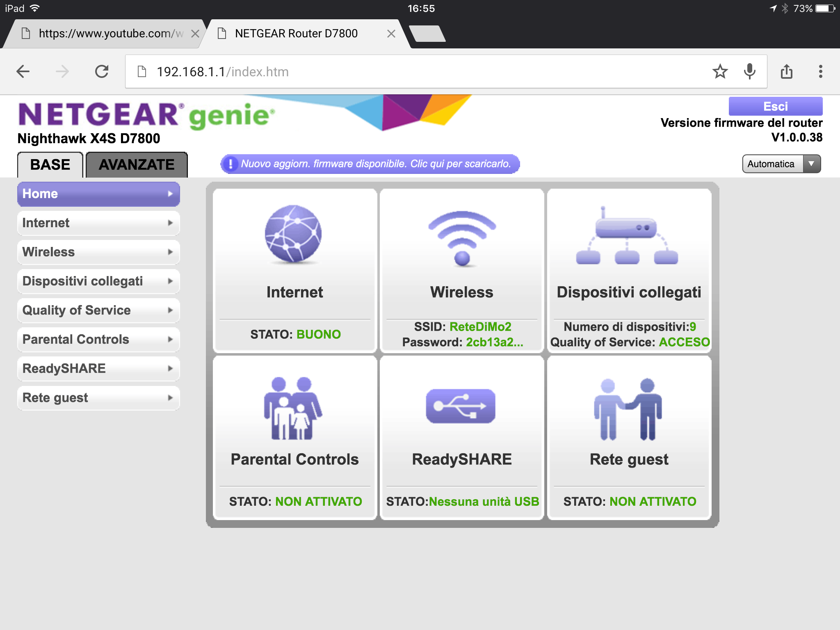Select Wireless in the sidebar menu
Screen dimensions: 840x630
[98, 252]
